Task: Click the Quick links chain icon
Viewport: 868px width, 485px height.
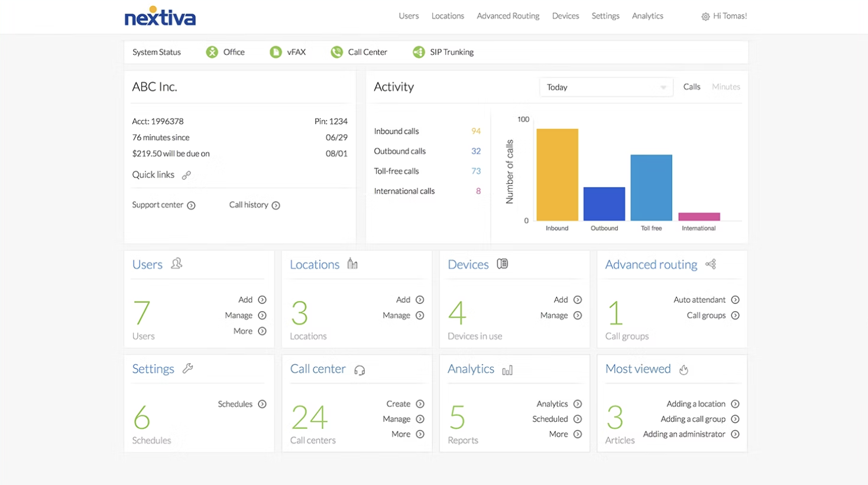Action: click(x=187, y=174)
